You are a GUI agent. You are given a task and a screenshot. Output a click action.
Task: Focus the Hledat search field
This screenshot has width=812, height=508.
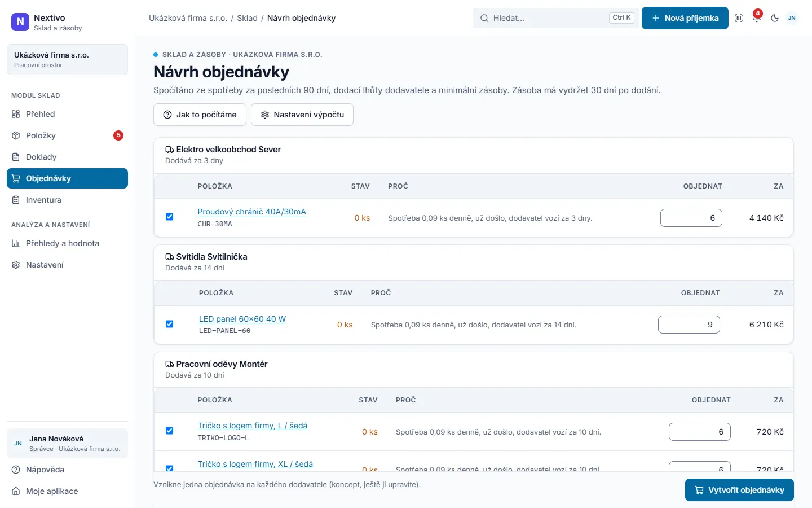pos(555,18)
